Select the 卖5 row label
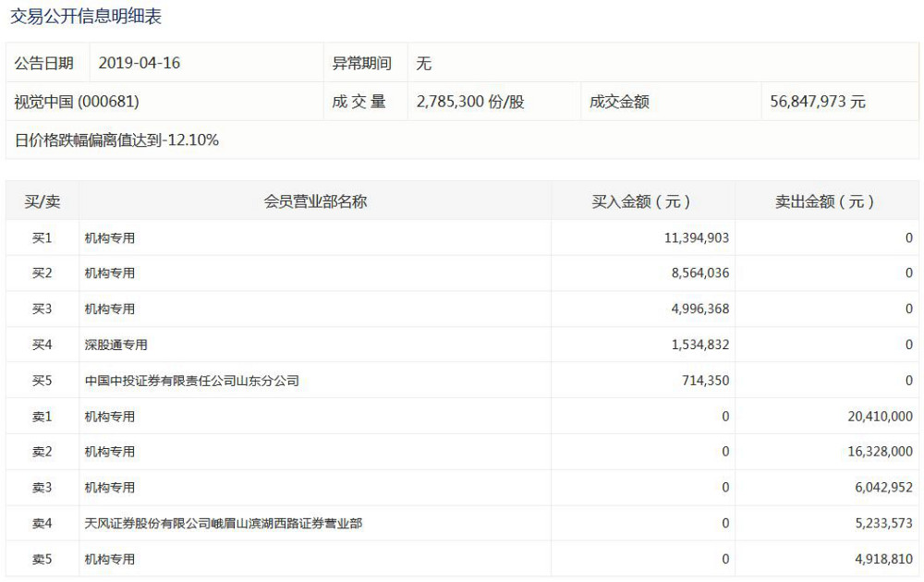This screenshot has width=924, height=582. 42,560
